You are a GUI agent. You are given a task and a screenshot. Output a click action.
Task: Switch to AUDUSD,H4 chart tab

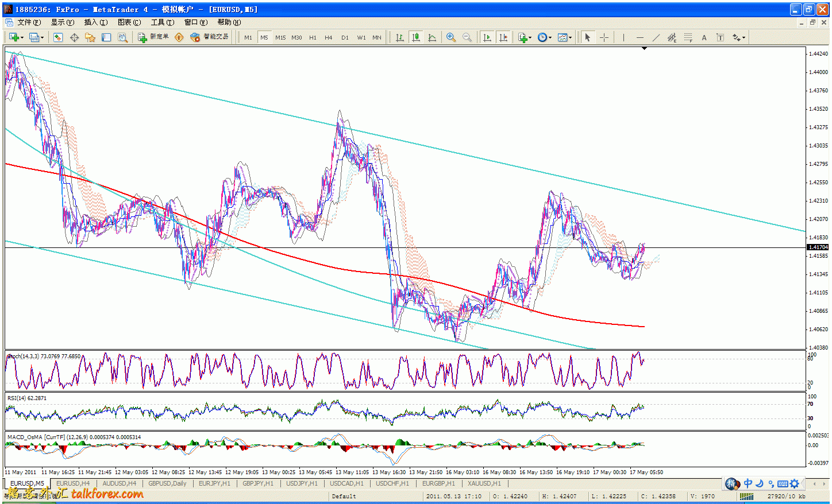coord(119,483)
